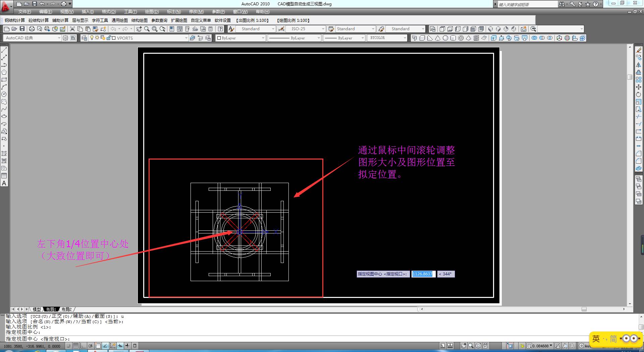Switch to the 布局2 layout tab
Screen dimensions: 644x352
(x=66, y=309)
